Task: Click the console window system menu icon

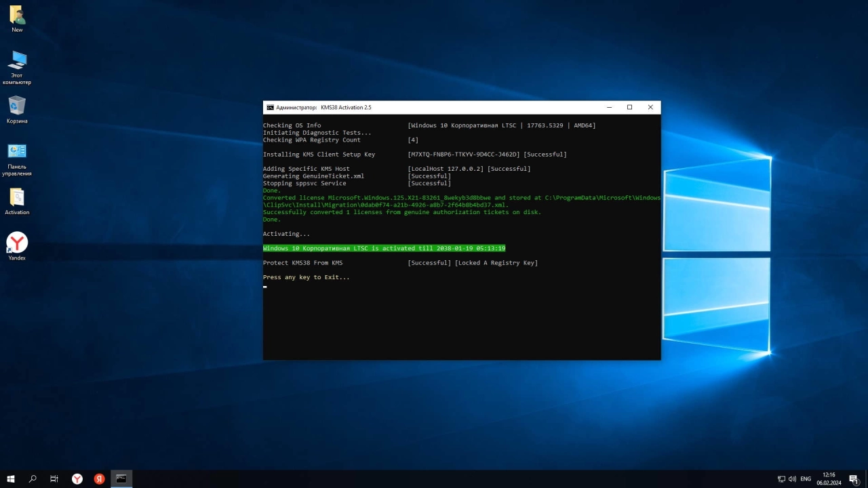Action: 270,107
